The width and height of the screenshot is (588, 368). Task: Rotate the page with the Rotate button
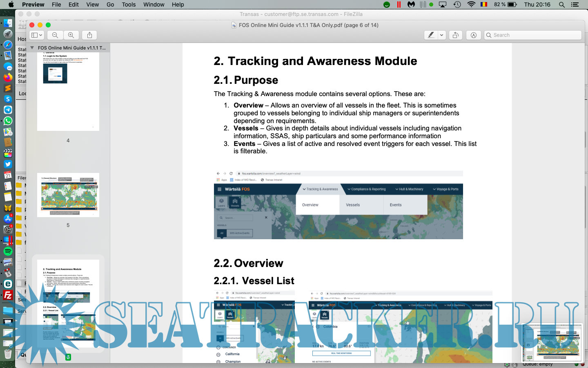[455, 35]
